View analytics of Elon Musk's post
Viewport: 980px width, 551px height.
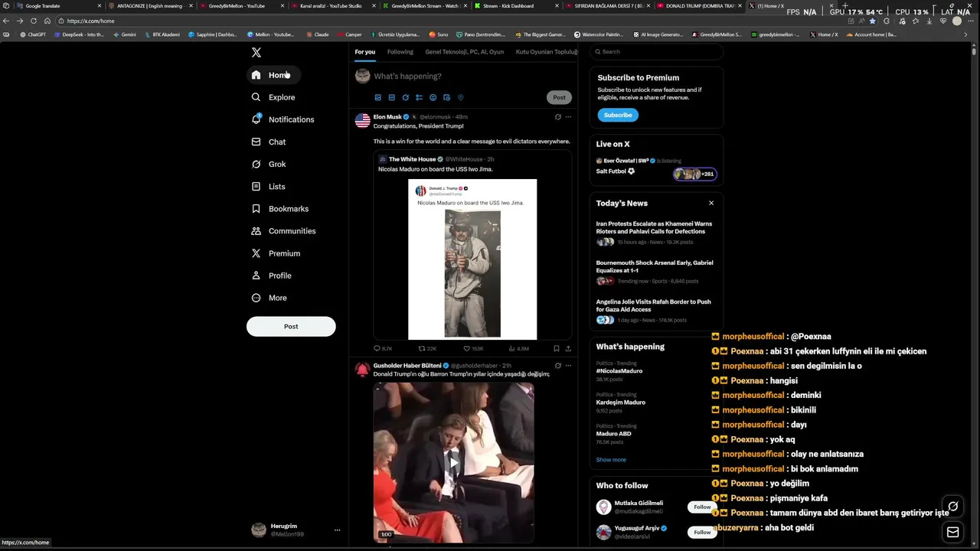coord(518,348)
